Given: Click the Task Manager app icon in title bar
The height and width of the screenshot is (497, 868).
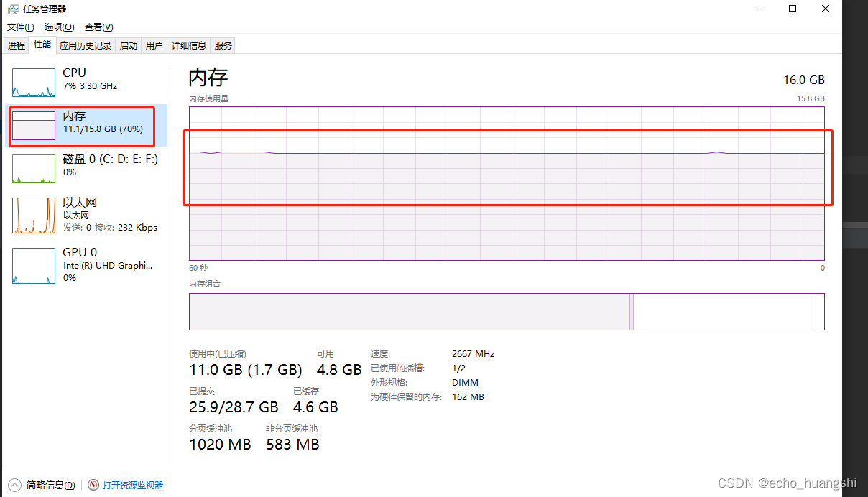Looking at the screenshot, I should [13, 9].
